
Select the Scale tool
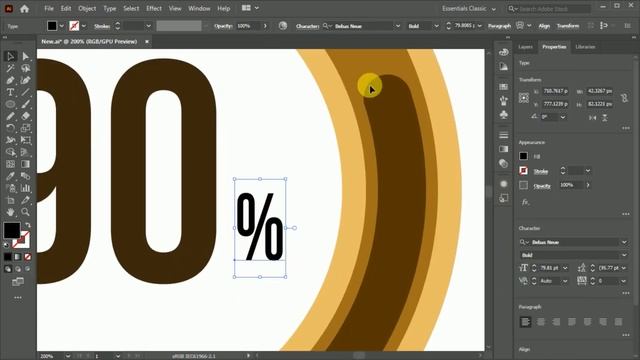25,128
